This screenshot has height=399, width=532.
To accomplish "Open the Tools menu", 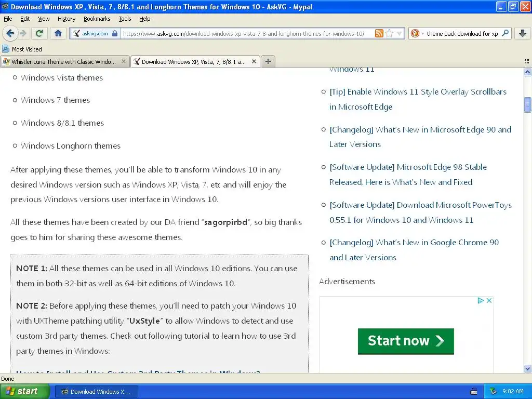I will 125,19.
